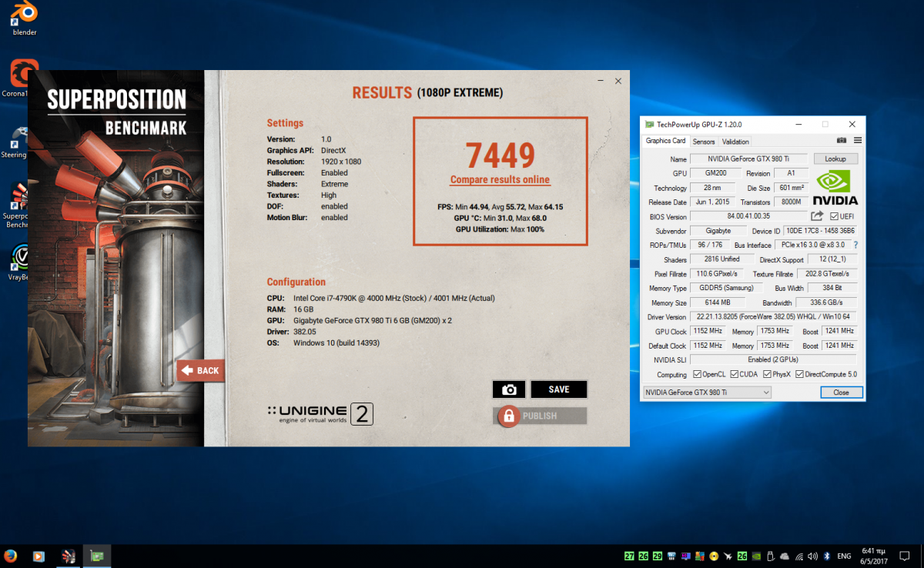The width and height of the screenshot is (924, 568).
Task: Toggle the DirectCompute 5.0 checkbox
Action: (x=800, y=374)
